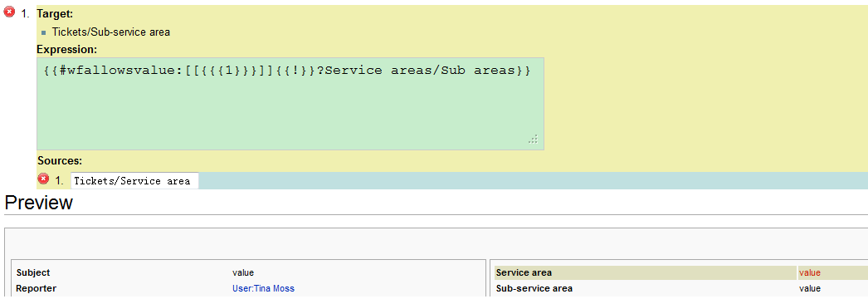Click the Sub-service area label
This screenshot has width=868, height=299.
534,288
